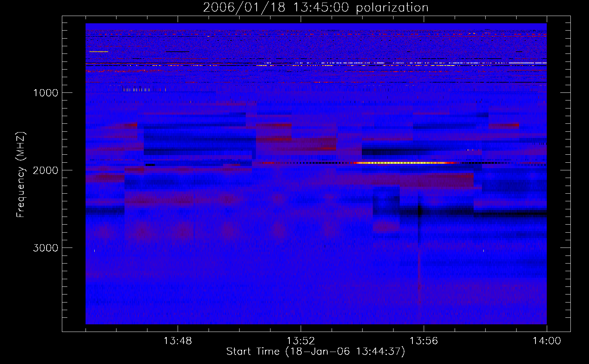Click the 'Frequency (MHZ)' axis label
The image size is (589, 364).
pos(21,175)
